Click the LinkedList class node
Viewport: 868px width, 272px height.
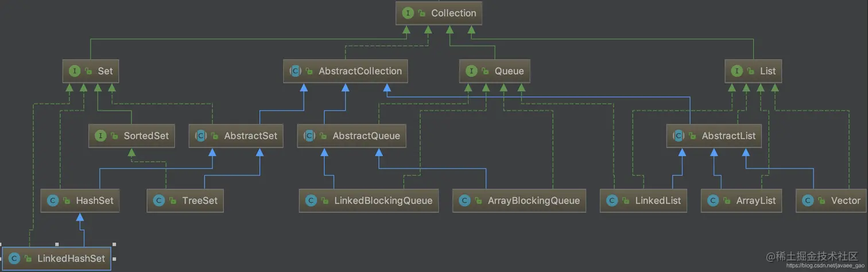coord(644,201)
